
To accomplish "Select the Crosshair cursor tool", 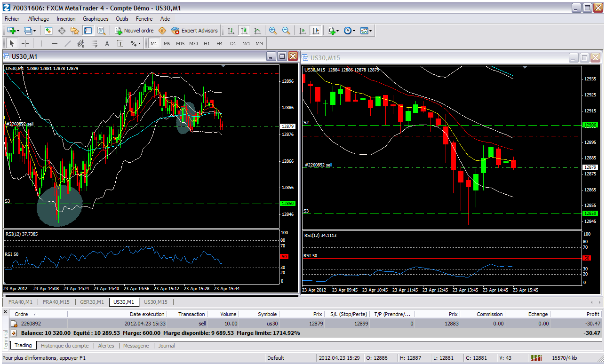I will tap(25, 43).
